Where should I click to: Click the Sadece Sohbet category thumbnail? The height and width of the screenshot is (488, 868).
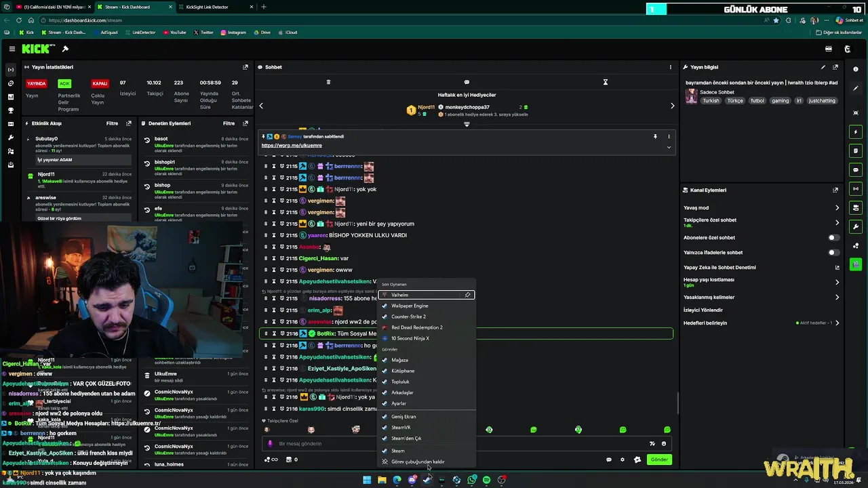[x=691, y=96]
